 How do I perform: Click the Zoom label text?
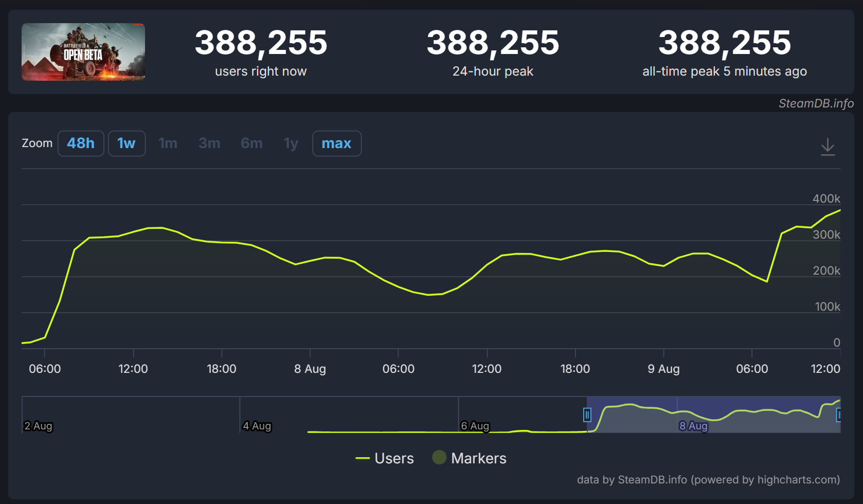click(x=37, y=143)
